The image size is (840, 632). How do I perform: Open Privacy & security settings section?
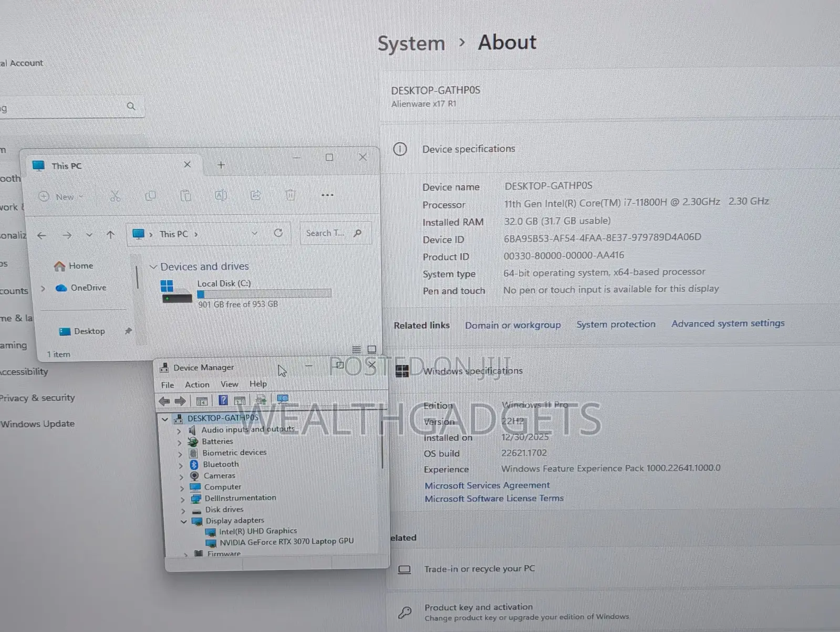(37, 398)
